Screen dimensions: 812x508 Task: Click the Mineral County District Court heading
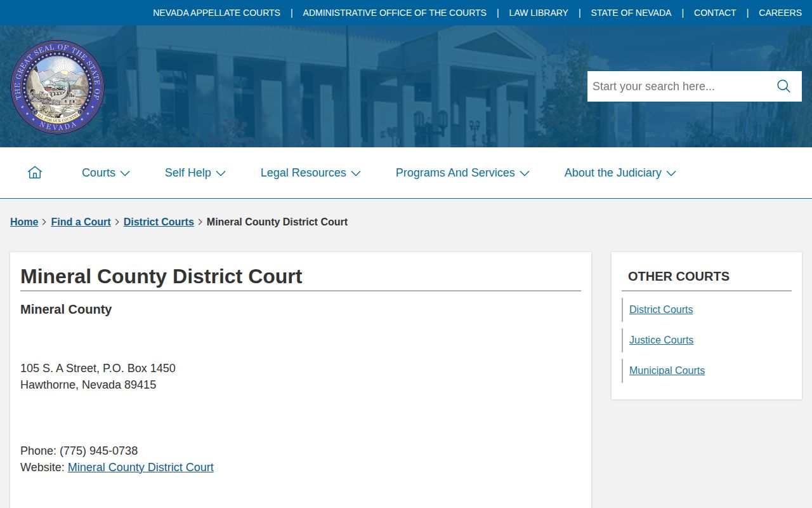(161, 276)
